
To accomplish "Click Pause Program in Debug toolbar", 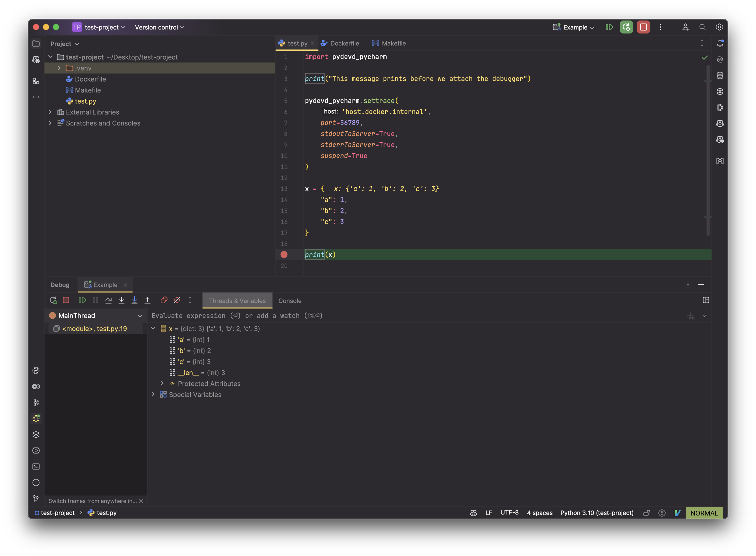I will coord(95,300).
